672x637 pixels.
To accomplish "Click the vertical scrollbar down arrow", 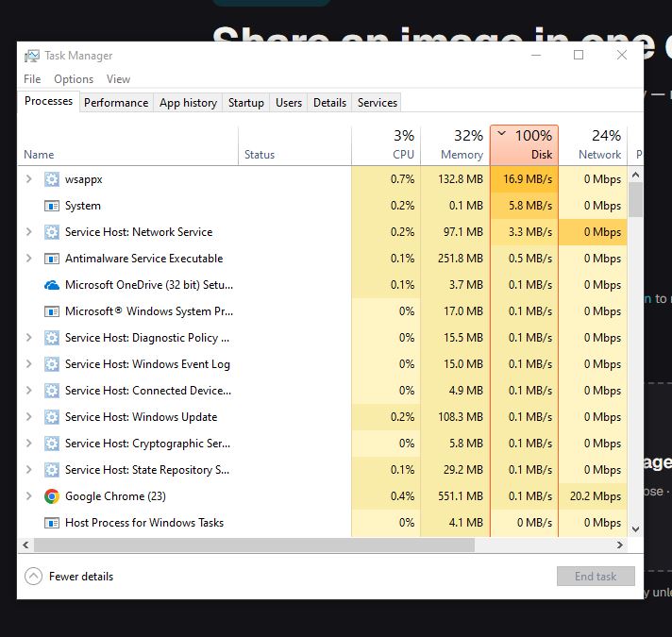I will (x=635, y=529).
